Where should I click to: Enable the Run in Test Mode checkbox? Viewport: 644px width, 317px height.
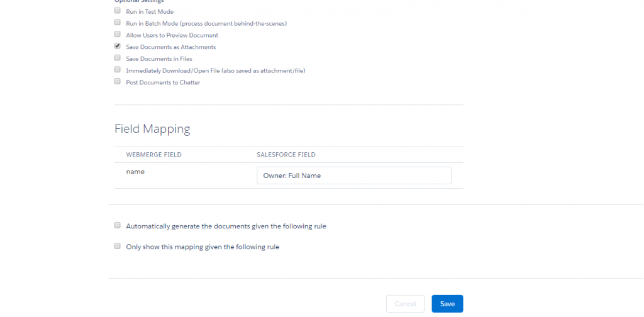[x=117, y=11]
